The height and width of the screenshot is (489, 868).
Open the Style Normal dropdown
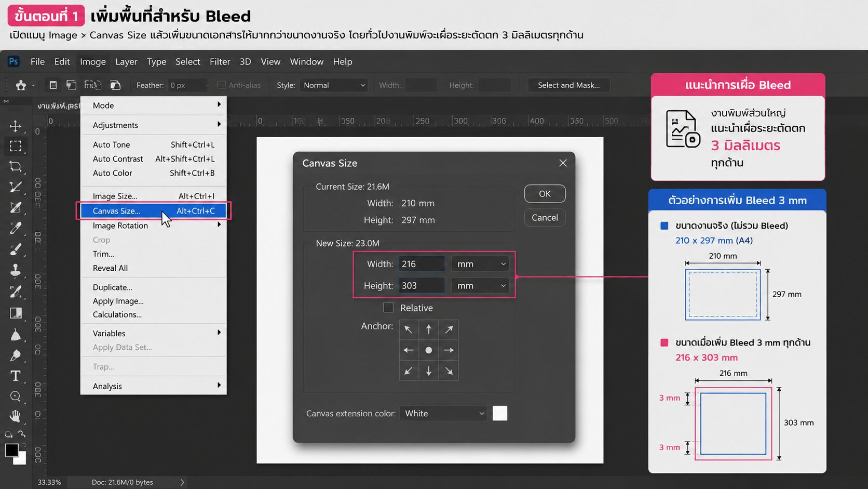334,85
